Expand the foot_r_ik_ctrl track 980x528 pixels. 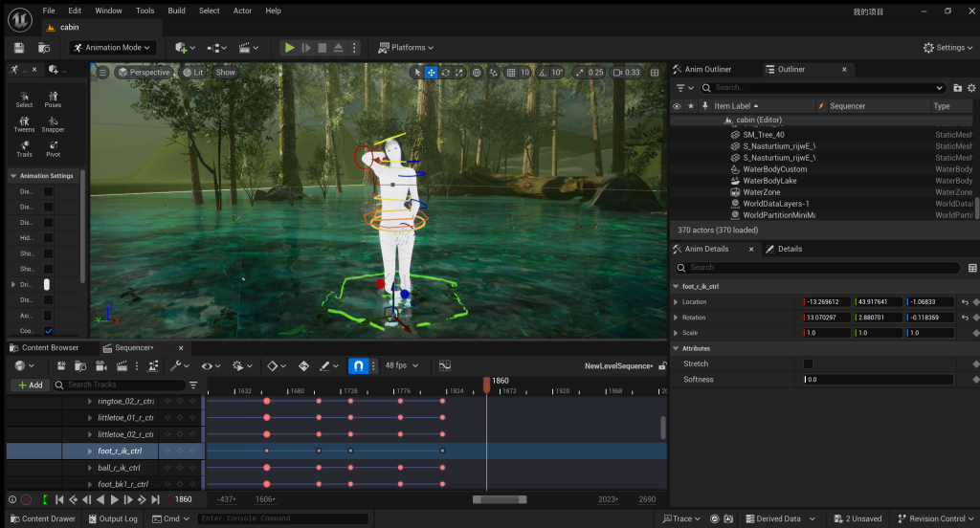(91, 451)
